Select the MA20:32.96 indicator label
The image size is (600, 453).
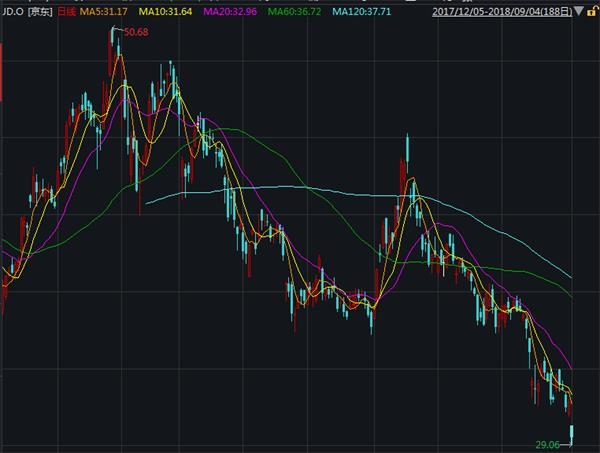pyautogui.click(x=230, y=12)
